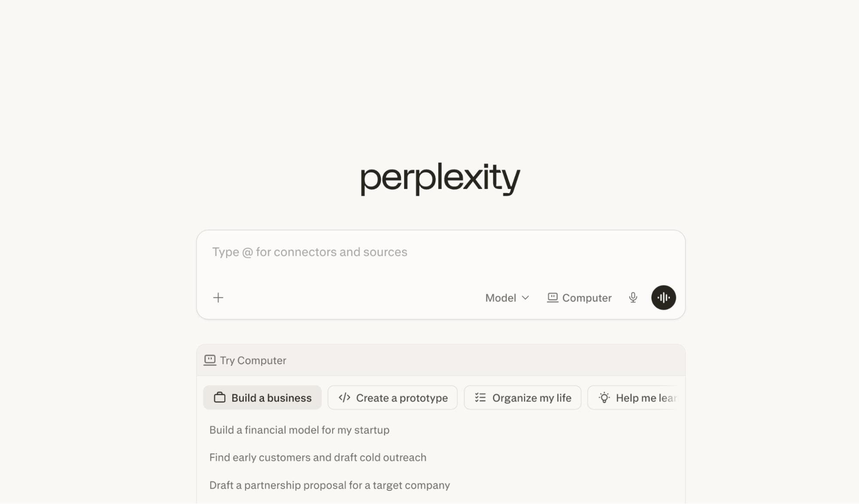Select the briefcase icon on Build a business
The height and width of the screenshot is (504, 859).
(220, 398)
